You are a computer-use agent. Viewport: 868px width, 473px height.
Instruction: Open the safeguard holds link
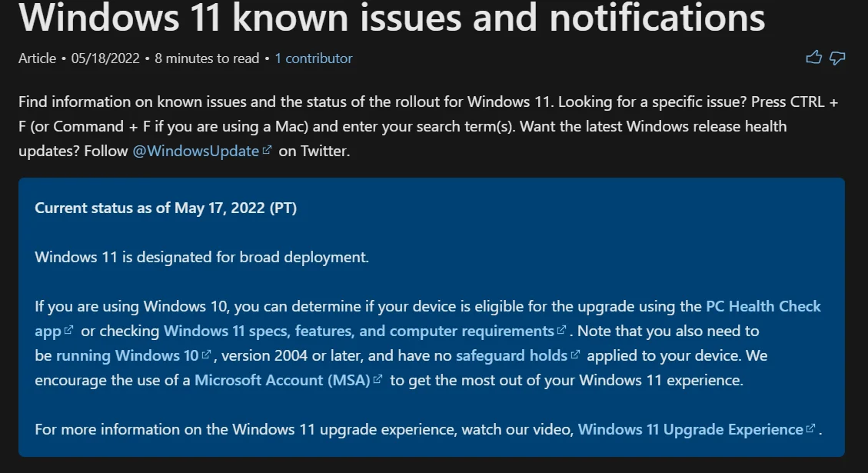click(511, 355)
